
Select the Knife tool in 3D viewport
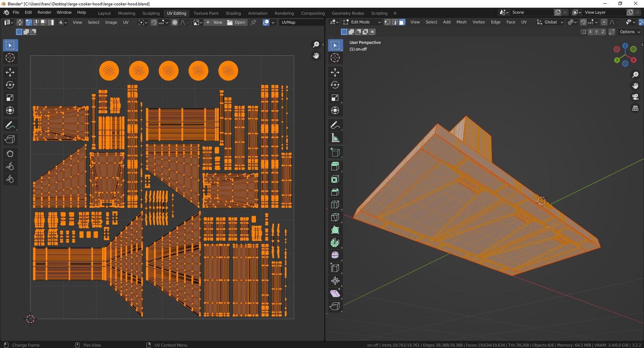point(335,217)
